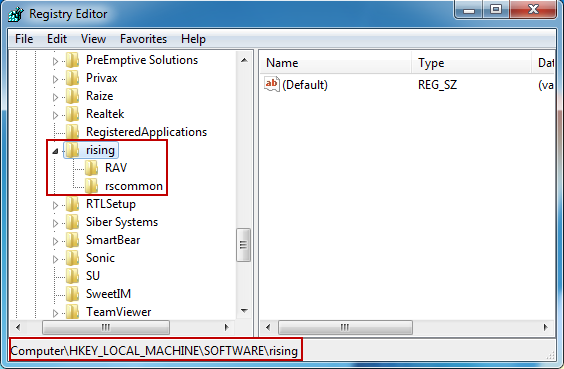Select the SU key label

pos(93,276)
